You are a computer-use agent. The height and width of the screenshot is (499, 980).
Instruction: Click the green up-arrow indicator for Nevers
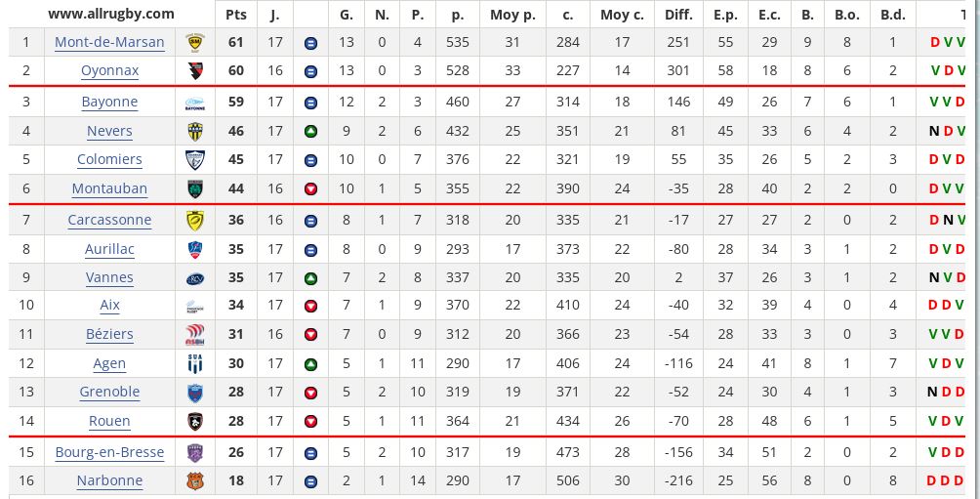coord(310,131)
